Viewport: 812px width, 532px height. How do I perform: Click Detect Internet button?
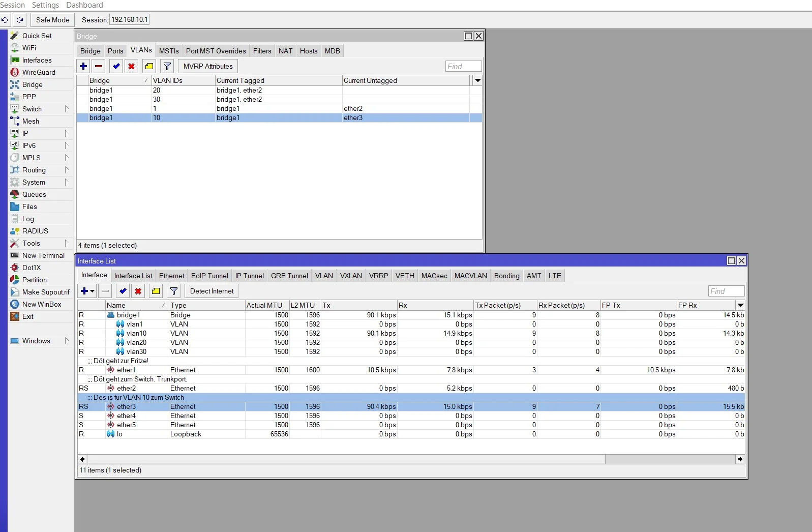coord(212,291)
